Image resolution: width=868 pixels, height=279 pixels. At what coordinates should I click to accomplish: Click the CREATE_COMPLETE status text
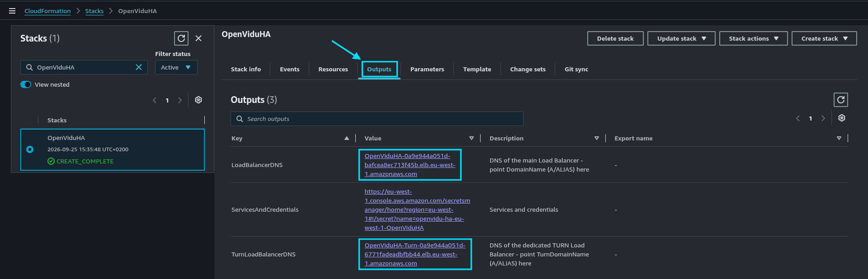[85, 161]
